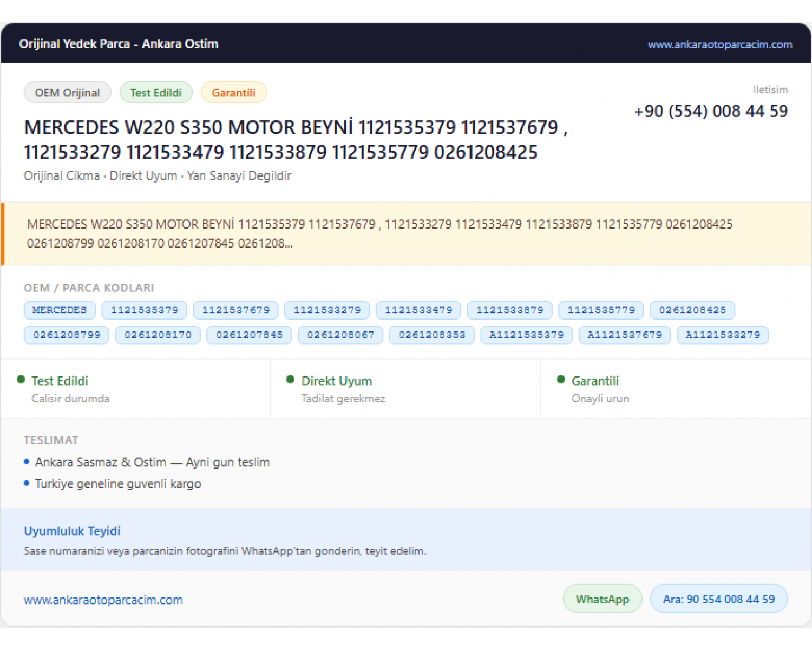
Task: Pick part code chip 0261208799
Action: click(67, 335)
